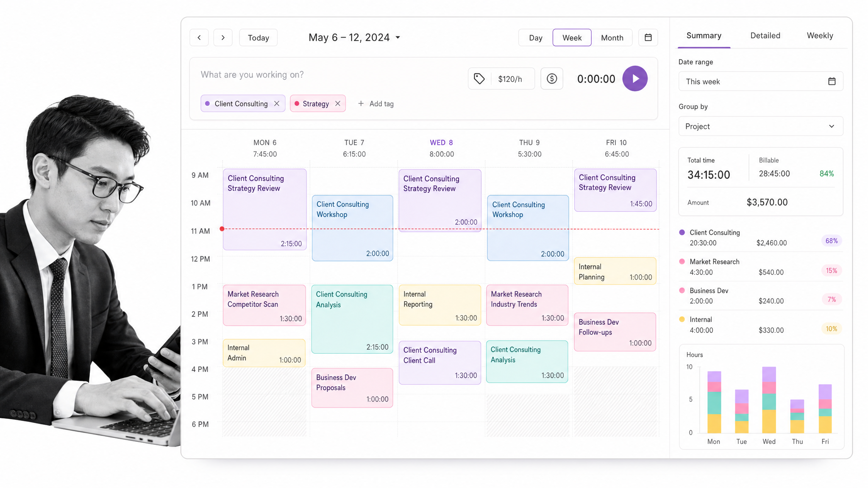Switch to Month view

tap(612, 38)
